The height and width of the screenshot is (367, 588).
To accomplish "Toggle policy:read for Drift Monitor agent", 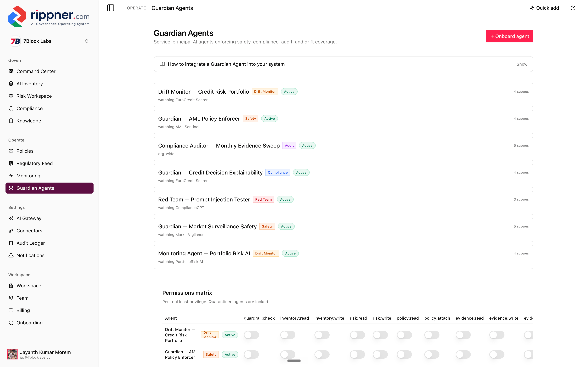I will [x=404, y=335].
